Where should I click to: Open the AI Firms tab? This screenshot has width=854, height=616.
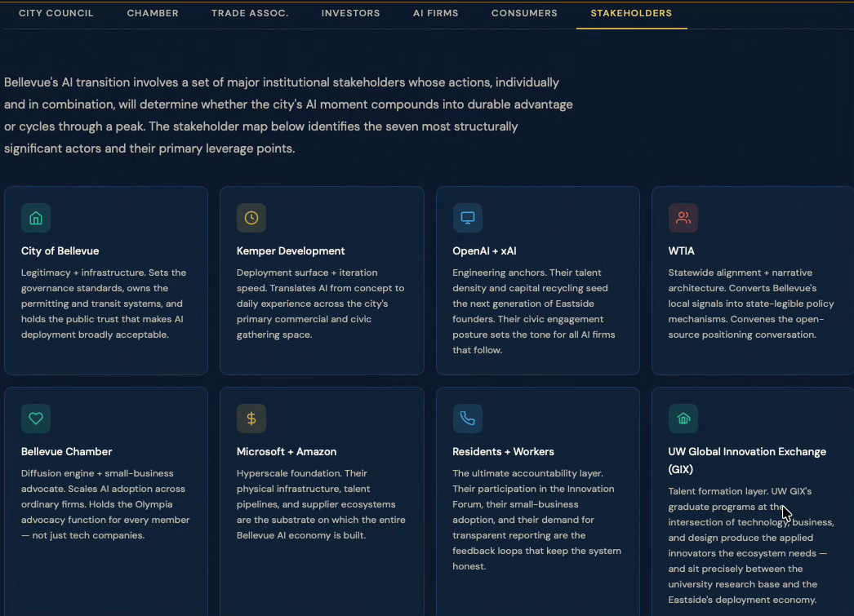click(x=436, y=13)
